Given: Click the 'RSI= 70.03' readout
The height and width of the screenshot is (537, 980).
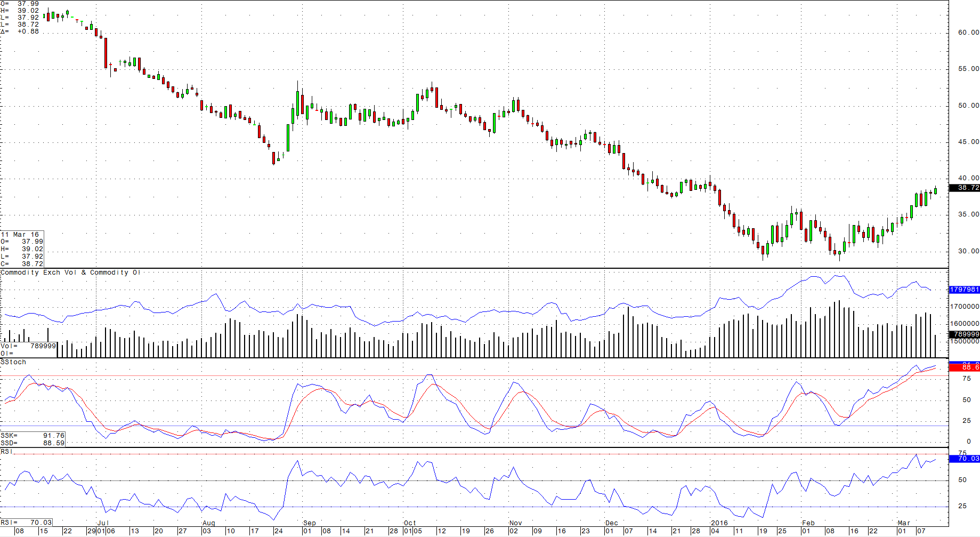Looking at the screenshot, I should click(x=26, y=523).
